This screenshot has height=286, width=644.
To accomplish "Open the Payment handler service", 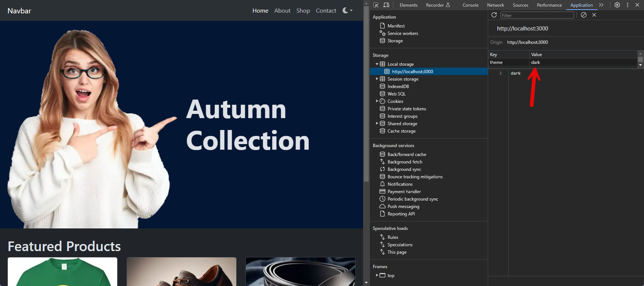I will tap(404, 192).
